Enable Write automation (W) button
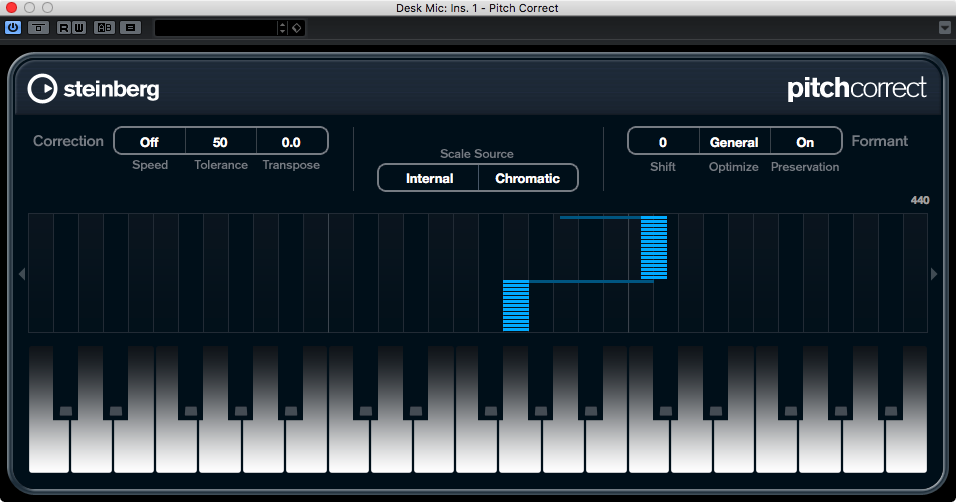 pyautogui.click(x=78, y=27)
